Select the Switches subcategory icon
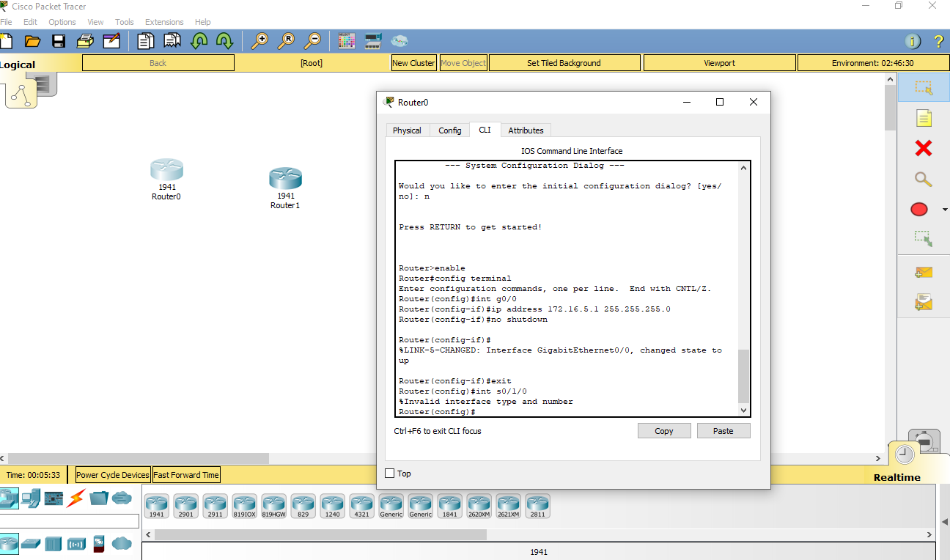950x560 pixels. pos(31,544)
